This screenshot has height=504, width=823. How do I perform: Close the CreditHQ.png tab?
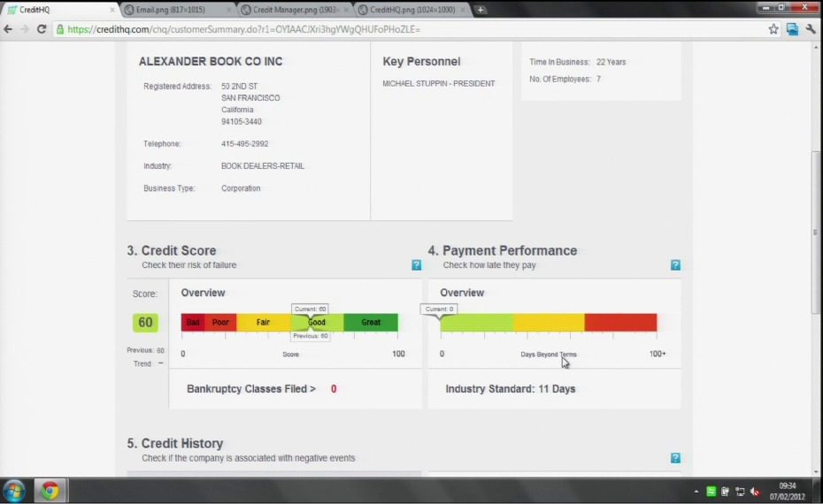click(x=463, y=10)
